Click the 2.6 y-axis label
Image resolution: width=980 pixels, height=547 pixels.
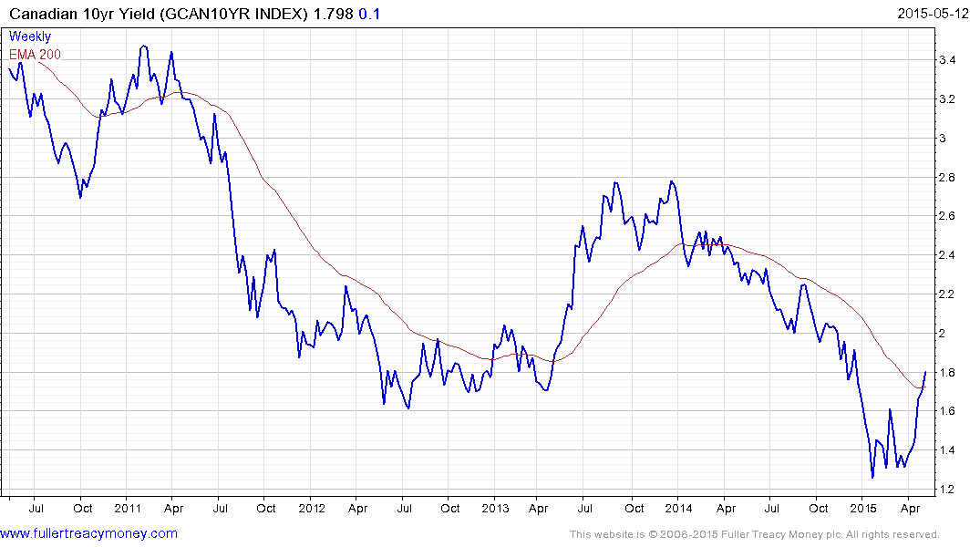947,216
